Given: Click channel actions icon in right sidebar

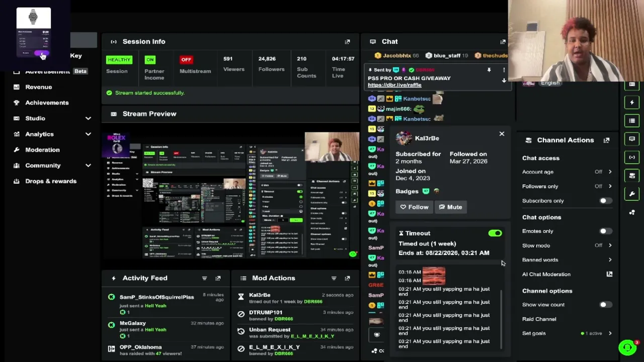Looking at the screenshot, I should 632,175.
